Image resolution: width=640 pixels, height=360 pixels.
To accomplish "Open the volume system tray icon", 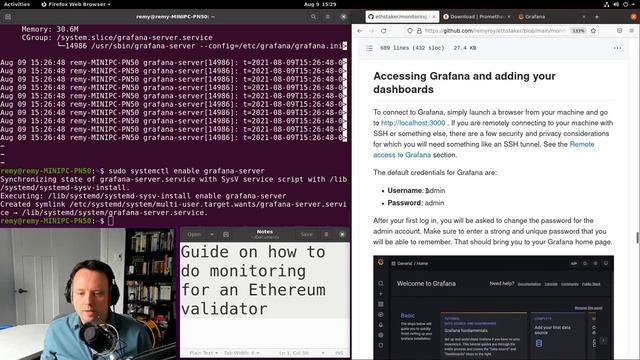I will [616, 4].
